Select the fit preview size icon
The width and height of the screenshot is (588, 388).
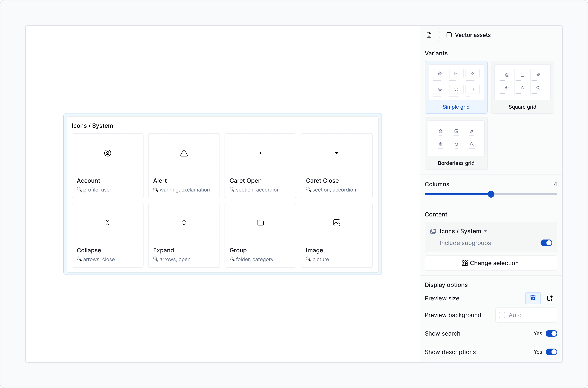(x=533, y=298)
